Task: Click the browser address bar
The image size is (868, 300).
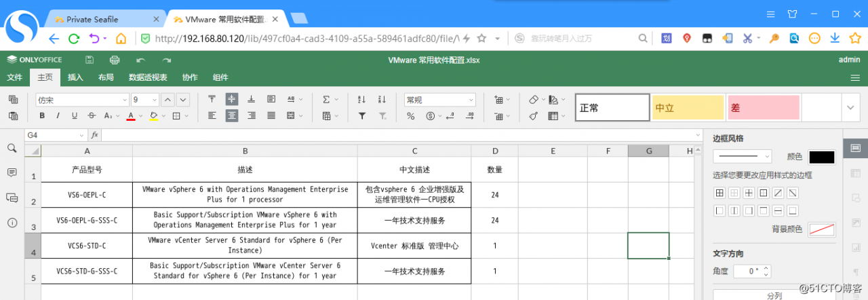Action: click(308, 39)
